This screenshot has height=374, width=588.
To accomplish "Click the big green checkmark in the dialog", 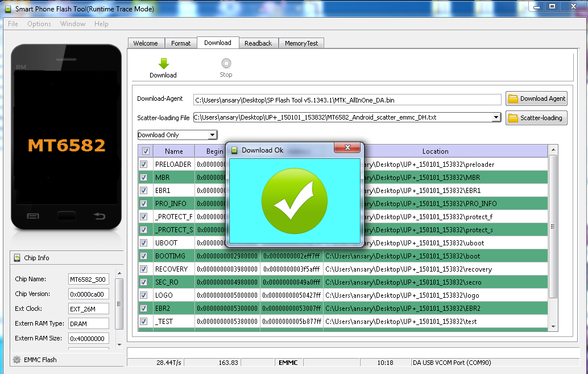I will pos(295,201).
